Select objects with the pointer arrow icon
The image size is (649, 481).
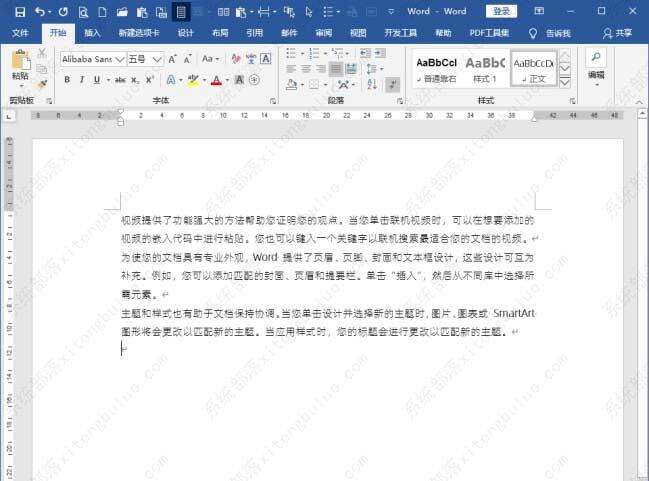click(x=309, y=12)
